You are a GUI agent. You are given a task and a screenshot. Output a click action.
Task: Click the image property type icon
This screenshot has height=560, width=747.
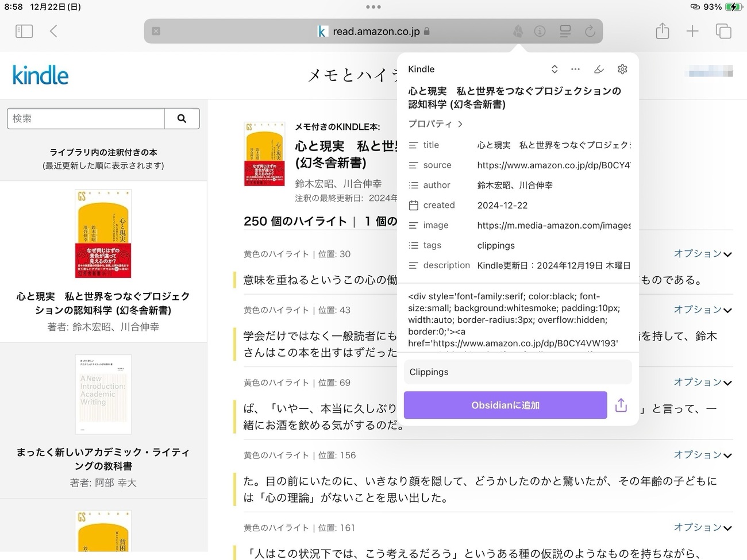pos(413,226)
